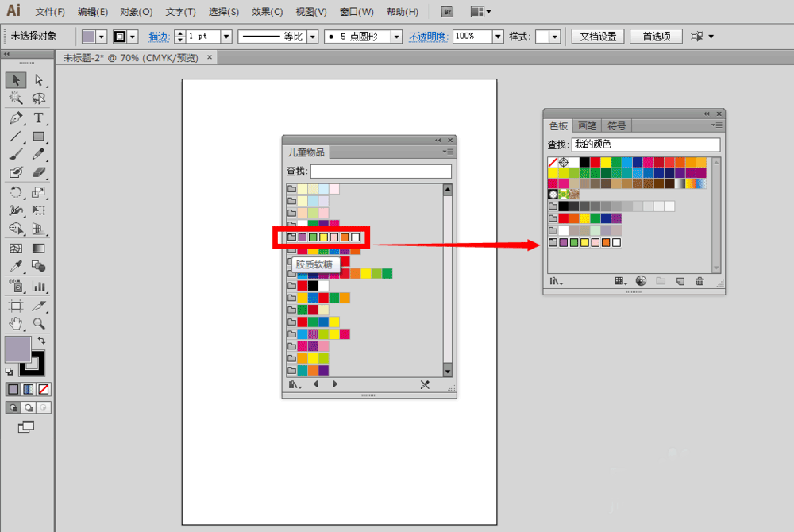The width and height of the screenshot is (794, 532).
Task: Click the Fill color box in toolbox
Action: click(x=18, y=349)
